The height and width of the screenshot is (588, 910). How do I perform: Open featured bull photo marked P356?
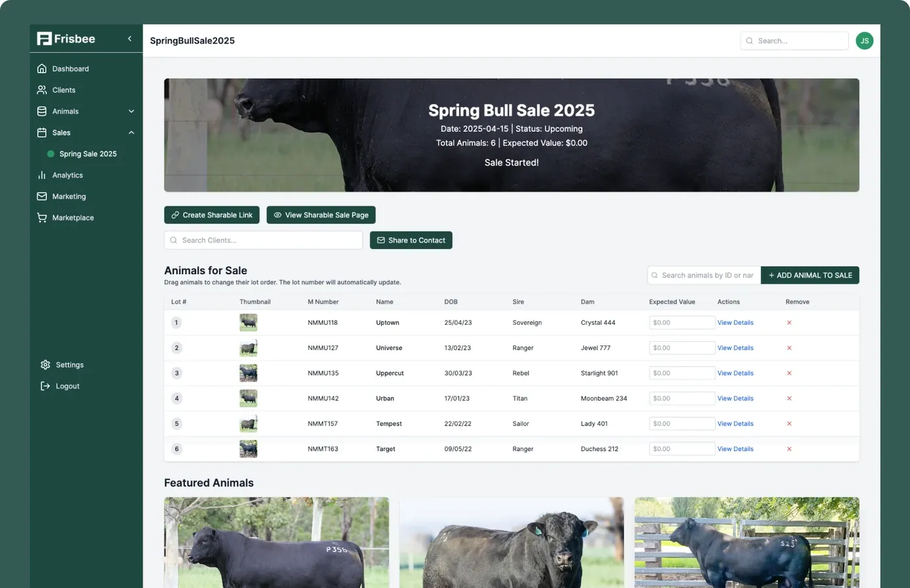pos(276,543)
